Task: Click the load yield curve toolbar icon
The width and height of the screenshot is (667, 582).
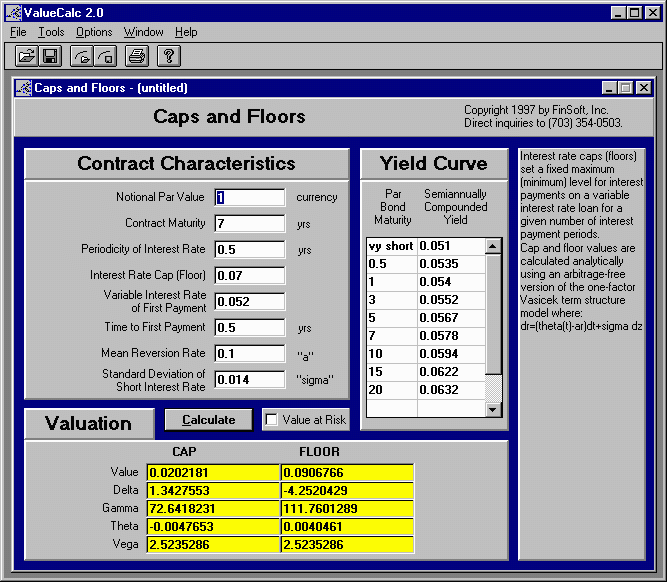Action: point(81,56)
